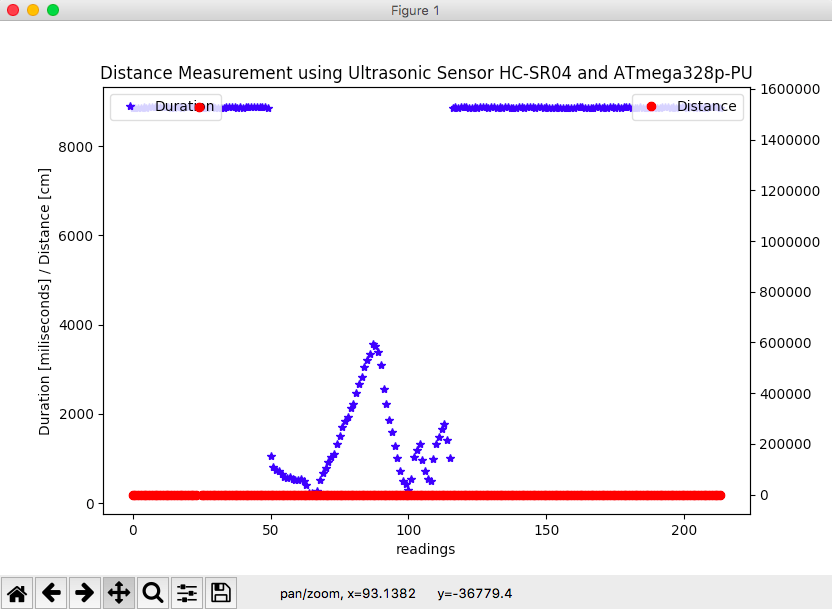Toggle the Pan/Zoom move tool
This screenshot has width=832, height=609.
[x=119, y=593]
